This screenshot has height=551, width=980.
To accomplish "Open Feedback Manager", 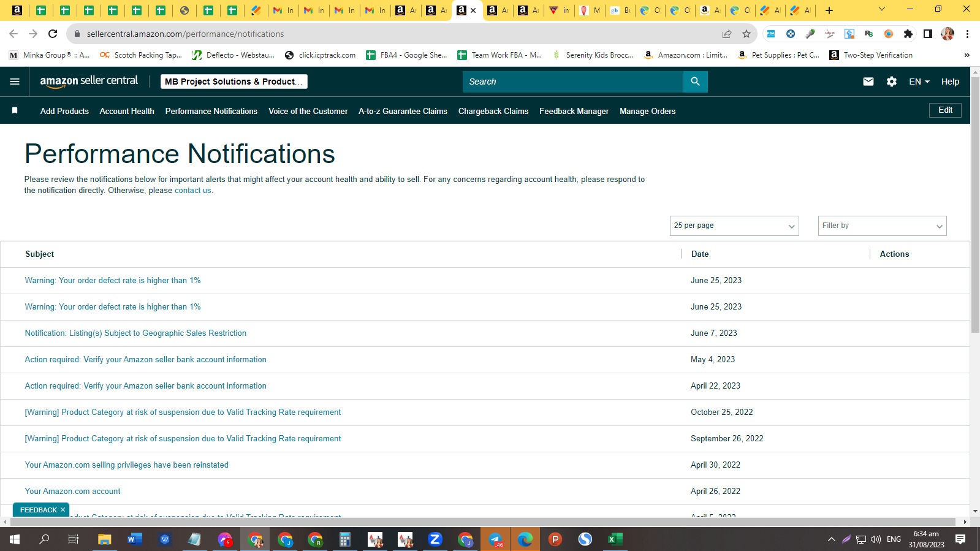I will click(x=574, y=111).
